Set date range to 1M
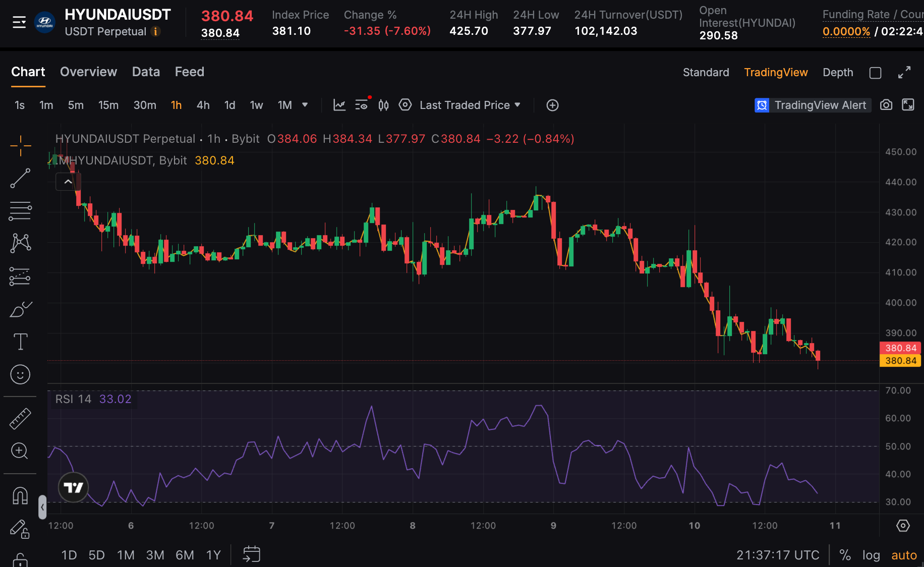 tap(126, 555)
